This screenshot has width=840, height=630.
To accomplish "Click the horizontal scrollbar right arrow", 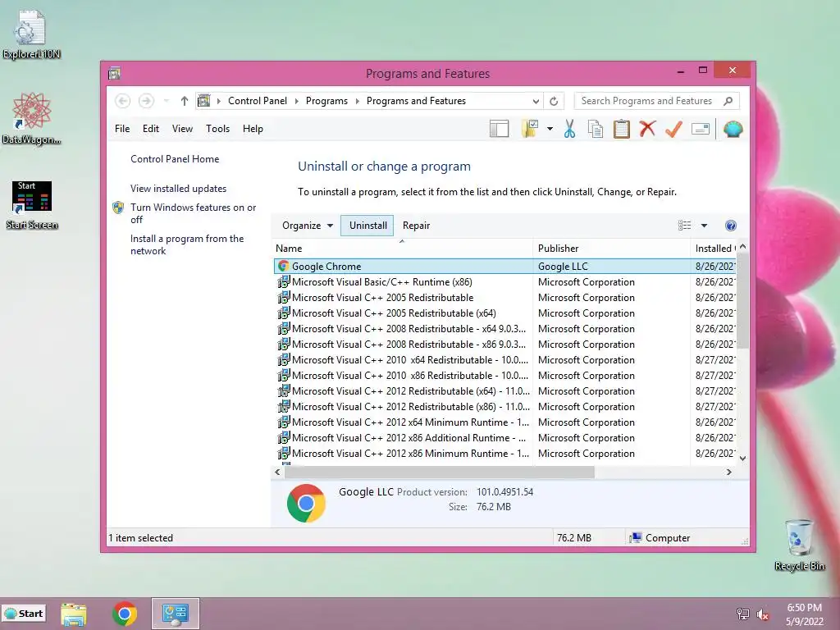I will pos(728,472).
